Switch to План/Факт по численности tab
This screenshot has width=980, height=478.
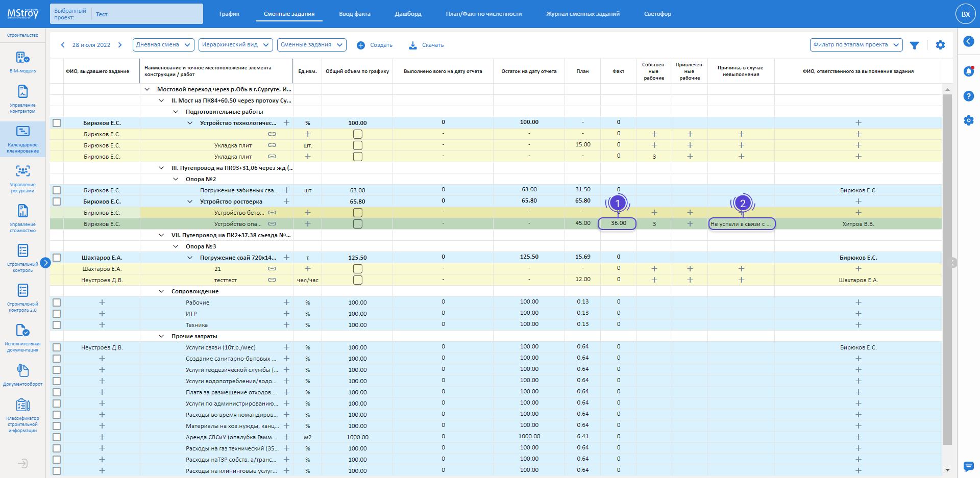[x=484, y=14]
